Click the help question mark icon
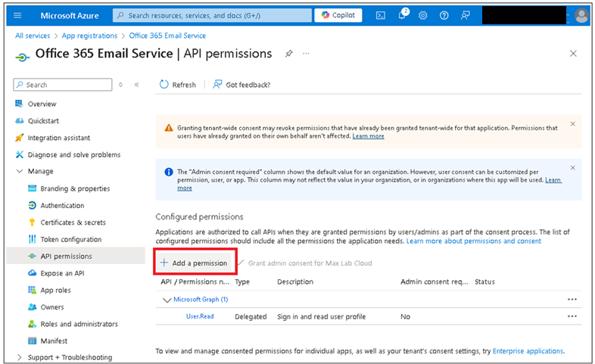The image size is (595, 364). tap(444, 16)
